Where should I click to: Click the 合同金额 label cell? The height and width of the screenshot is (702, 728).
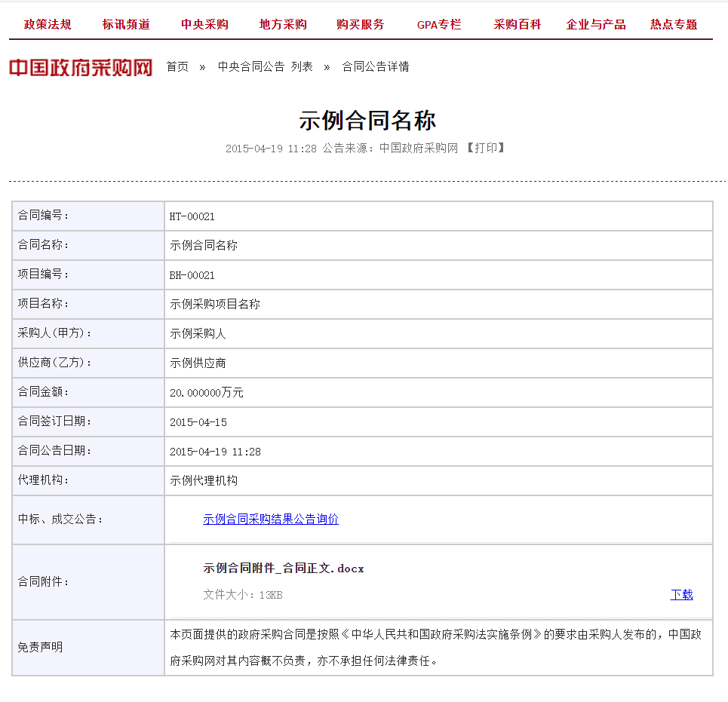point(88,392)
